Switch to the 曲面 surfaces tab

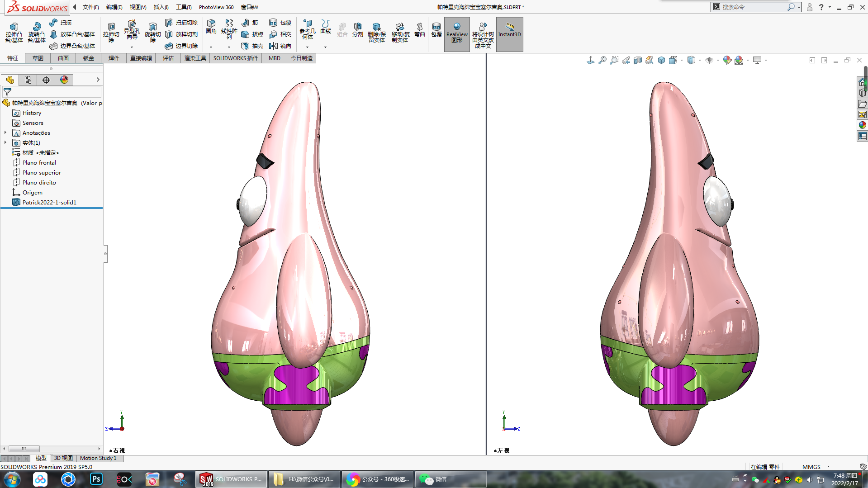tap(63, 58)
